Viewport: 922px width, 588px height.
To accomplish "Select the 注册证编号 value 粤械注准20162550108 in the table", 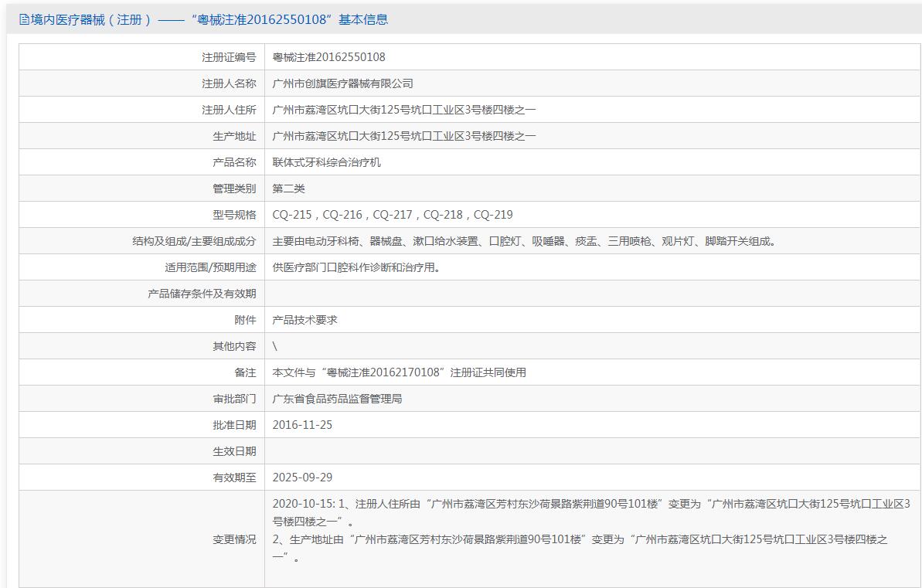I will (x=328, y=57).
